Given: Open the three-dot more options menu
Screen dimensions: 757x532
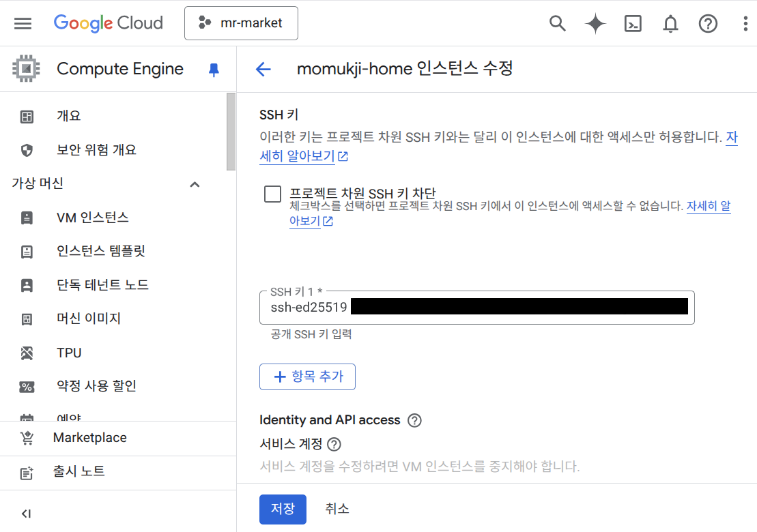Looking at the screenshot, I should [745, 23].
